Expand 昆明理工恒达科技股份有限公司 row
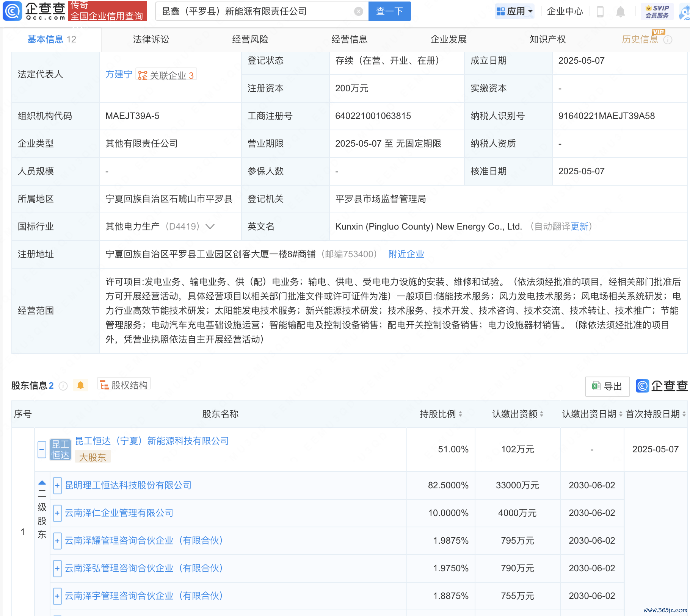 (57, 485)
